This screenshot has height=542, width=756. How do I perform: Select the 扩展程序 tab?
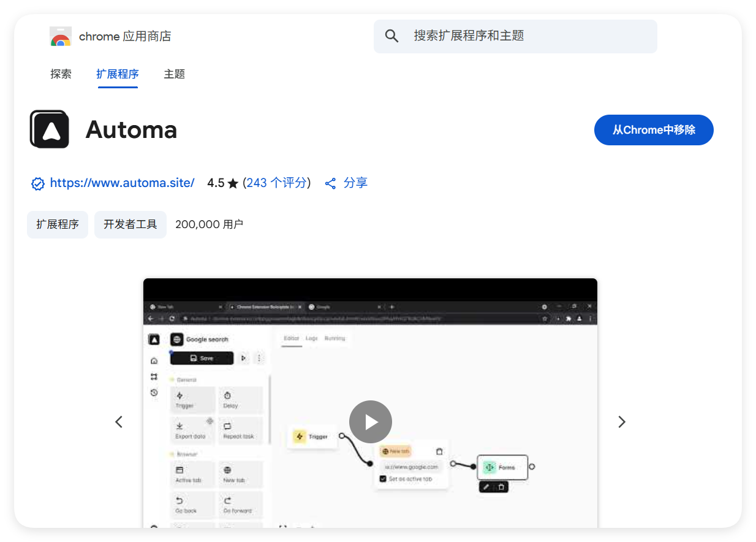pyautogui.click(x=118, y=74)
